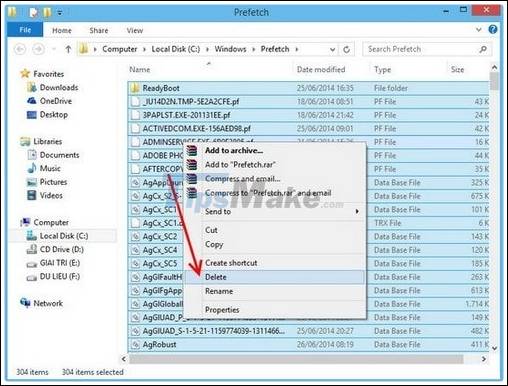The width and height of the screenshot is (508, 386).
Task: Open GIAI TRI (E:) drive
Action: click(x=60, y=263)
